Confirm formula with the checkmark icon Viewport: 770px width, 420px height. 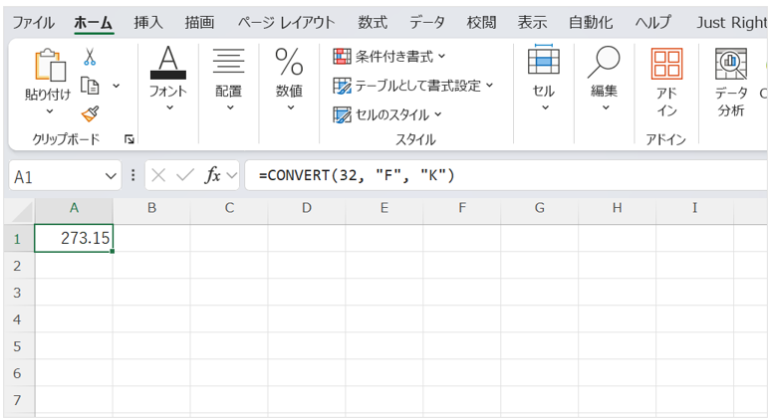[185, 175]
